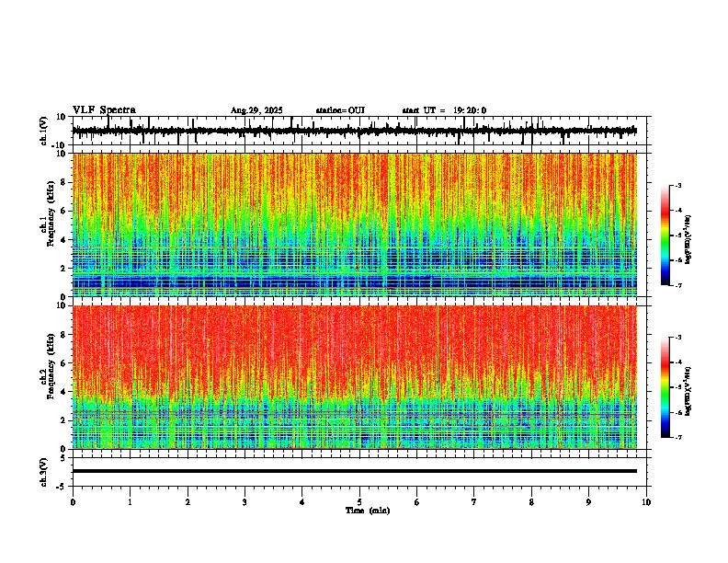Click the "ch.1(V)" waveform axis label
This screenshot has width=728, height=563.
pyautogui.click(x=43, y=131)
